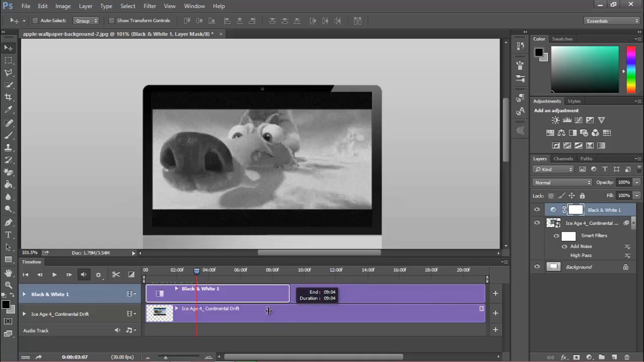The height and width of the screenshot is (362, 644).
Task: Click the blue playhead marker
Action: pyautogui.click(x=197, y=270)
